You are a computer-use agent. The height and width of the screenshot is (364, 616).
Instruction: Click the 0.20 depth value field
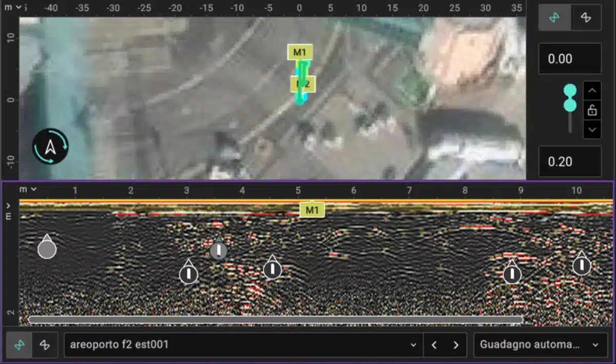569,162
